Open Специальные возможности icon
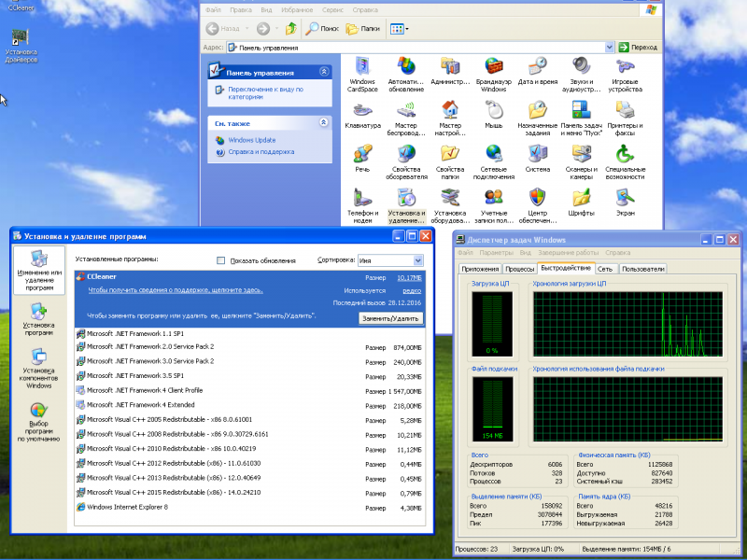 click(625, 161)
